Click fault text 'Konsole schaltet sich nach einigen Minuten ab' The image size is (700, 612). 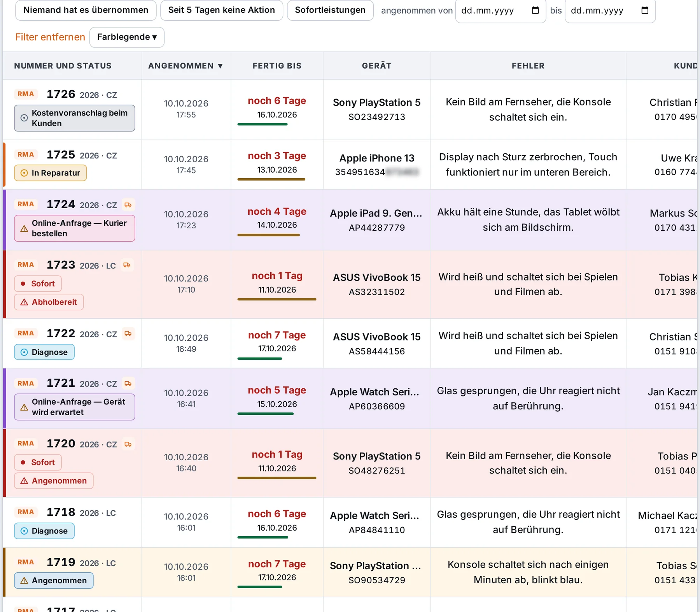click(x=528, y=573)
